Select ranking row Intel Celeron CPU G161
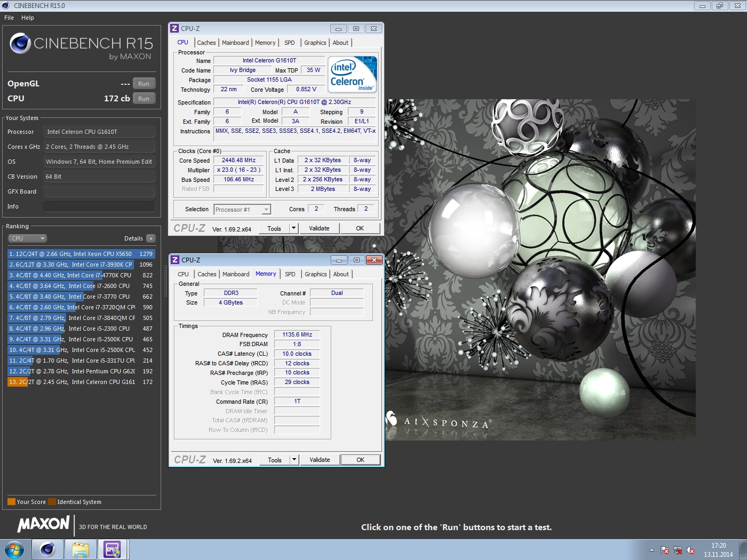This screenshot has height=560, width=747. coord(81,382)
